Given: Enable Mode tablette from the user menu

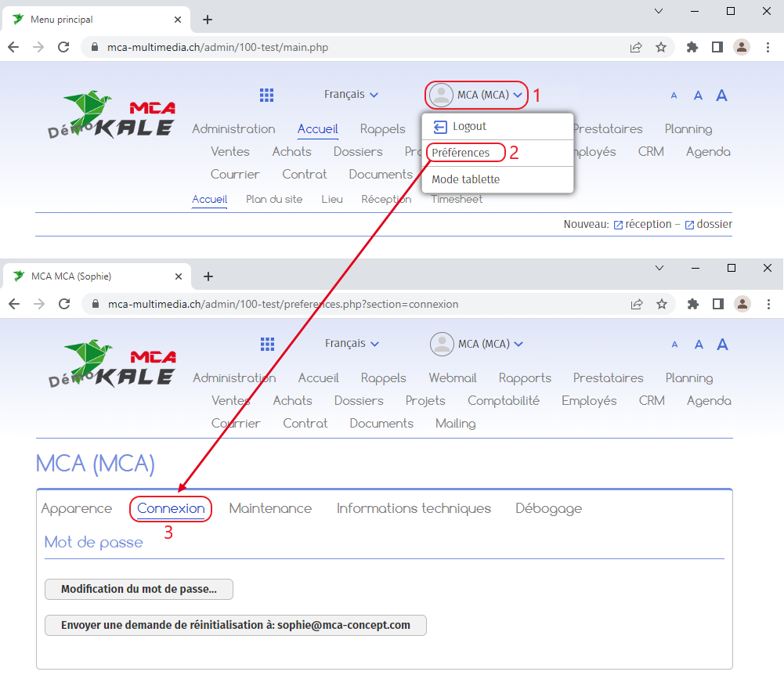Looking at the screenshot, I should pyautogui.click(x=465, y=179).
